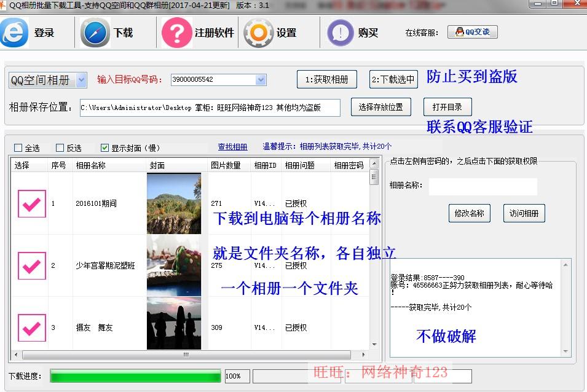The height and width of the screenshot is (392, 587).
Task: Click album list scroll right arrow
Action: [x=363, y=355]
